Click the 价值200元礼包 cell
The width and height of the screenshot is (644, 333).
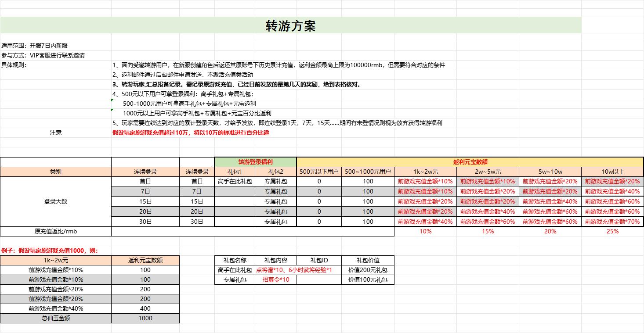(x=368, y=270)
